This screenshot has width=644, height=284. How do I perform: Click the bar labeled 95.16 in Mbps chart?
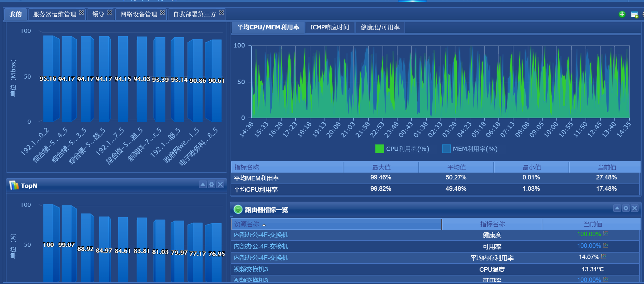coord(51,79)
